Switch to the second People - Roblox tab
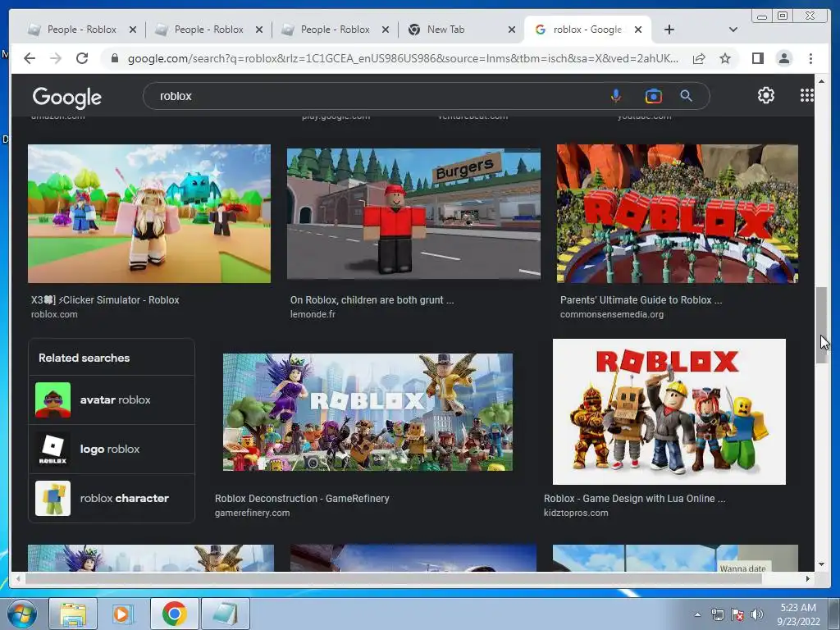 tap(208, 30)
